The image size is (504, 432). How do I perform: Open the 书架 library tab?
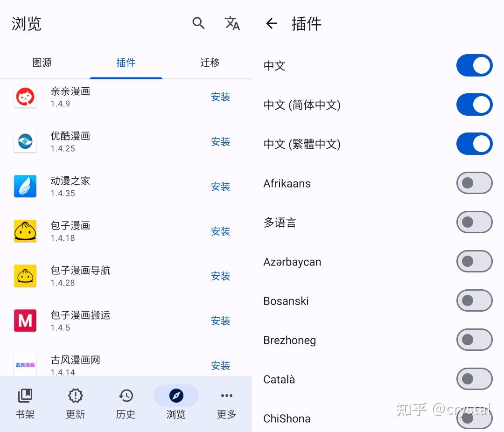[25, 404]
